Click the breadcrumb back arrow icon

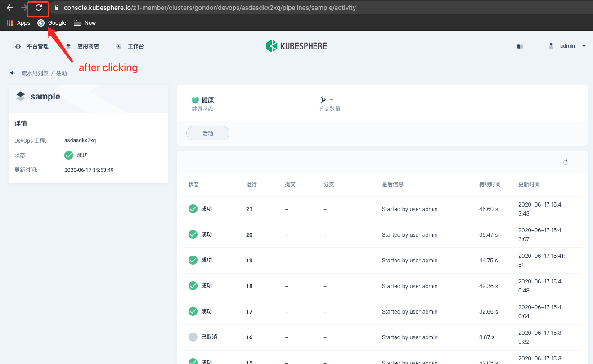pyautogui.click(x=13, y=73)
